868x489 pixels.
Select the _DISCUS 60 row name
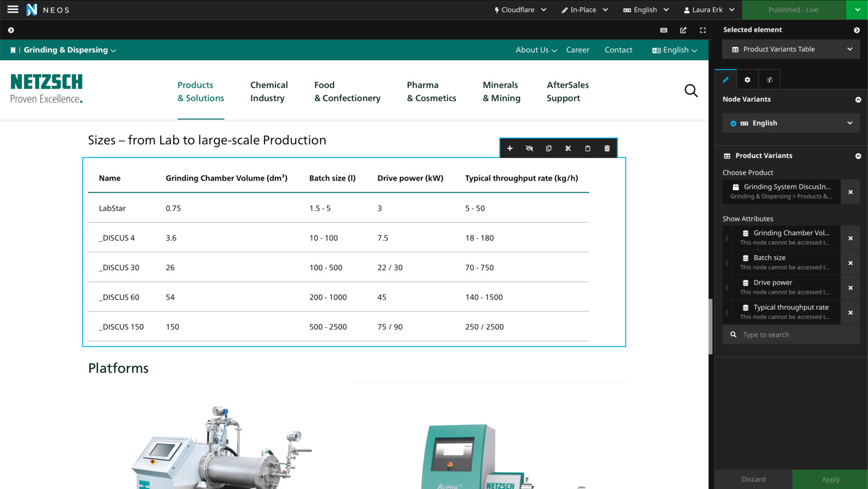click(119, 297)
